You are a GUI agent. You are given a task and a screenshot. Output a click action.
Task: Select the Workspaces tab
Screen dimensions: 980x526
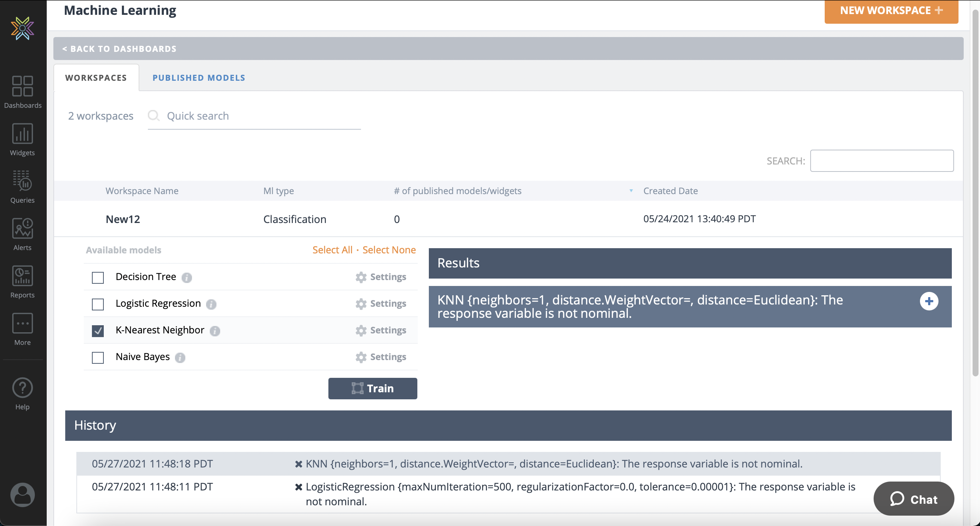(x=96, y=77)
